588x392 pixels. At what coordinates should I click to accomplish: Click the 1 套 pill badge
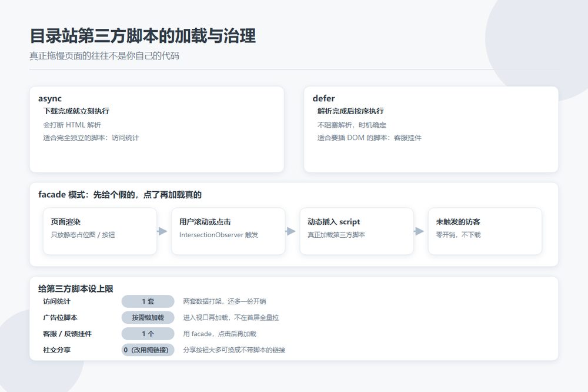pyautogui.click(x=148, y=301)
